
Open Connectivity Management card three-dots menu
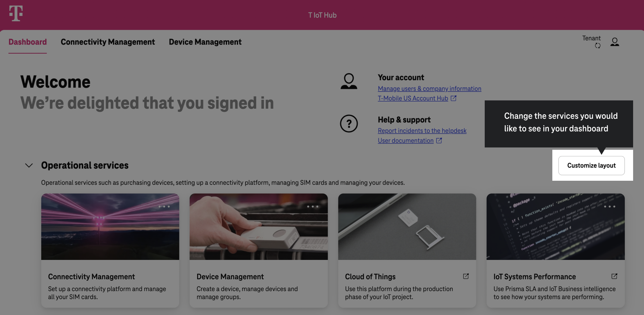[x=164, y=207]
